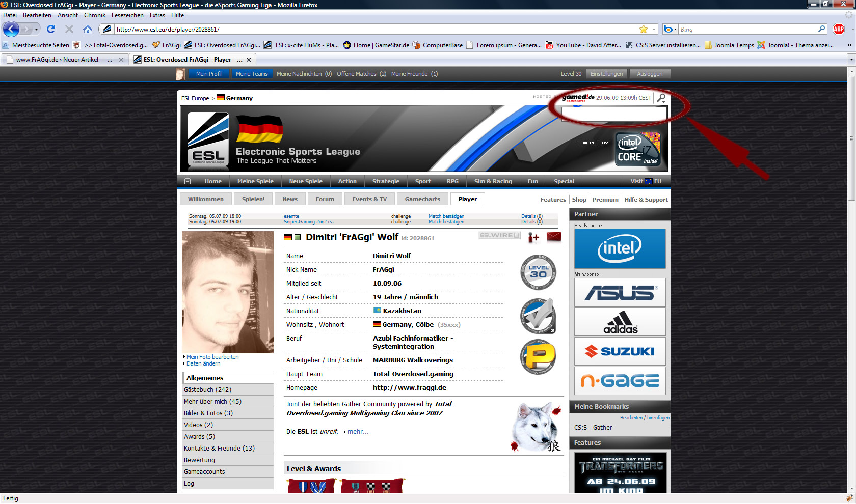This screenshot has width=856, height=504.
Task: Open the Level 30 badge
Action: pyautogui.click(x=538, y=272)
